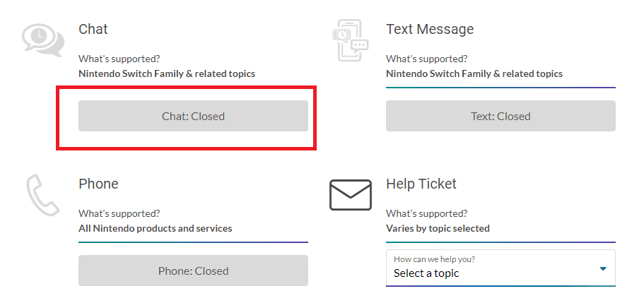644x308 pixels.
Task: Click the Text: Closed button
Action: (x=500, y=117)
